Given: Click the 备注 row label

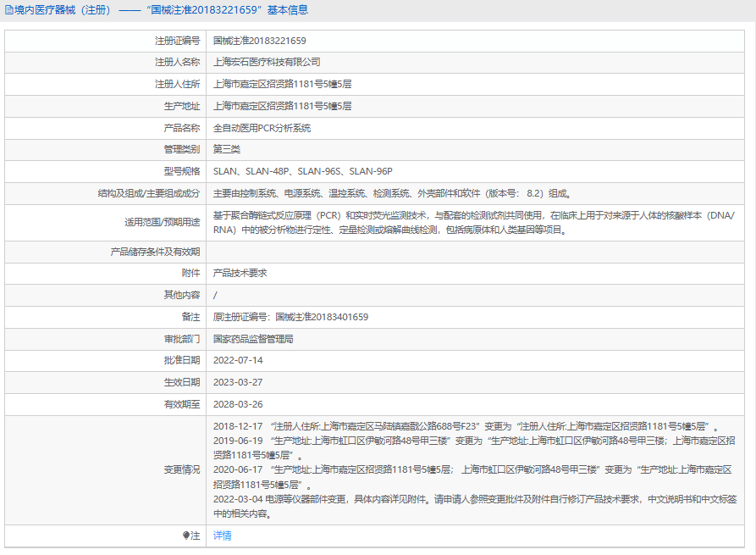Looking at the screenshot, I should pos(191,317).
